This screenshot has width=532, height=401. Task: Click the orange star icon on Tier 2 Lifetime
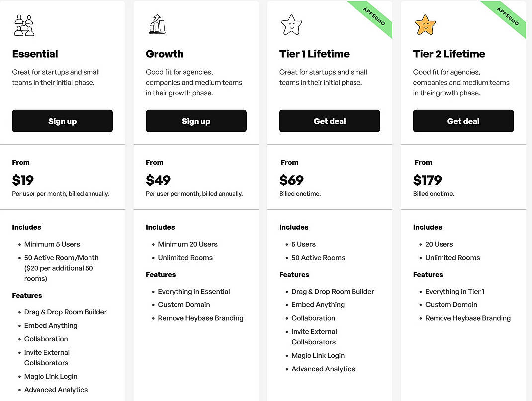[425, 23]
